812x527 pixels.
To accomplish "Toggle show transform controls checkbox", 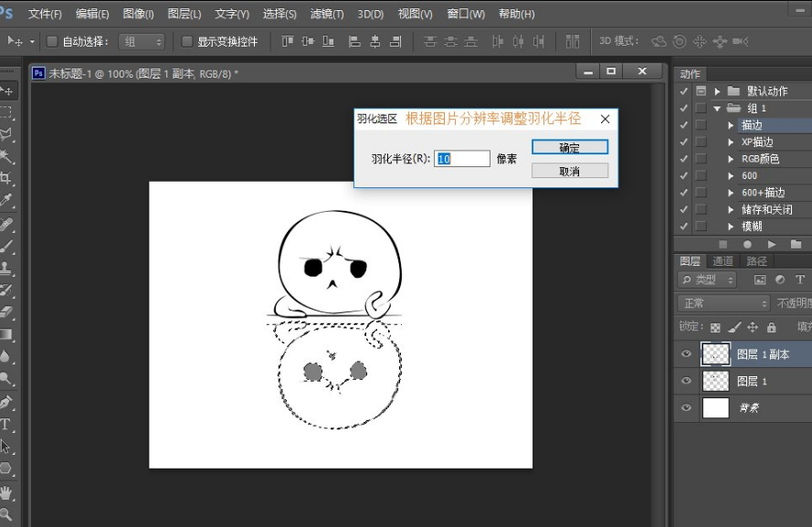I will (187, 42).
